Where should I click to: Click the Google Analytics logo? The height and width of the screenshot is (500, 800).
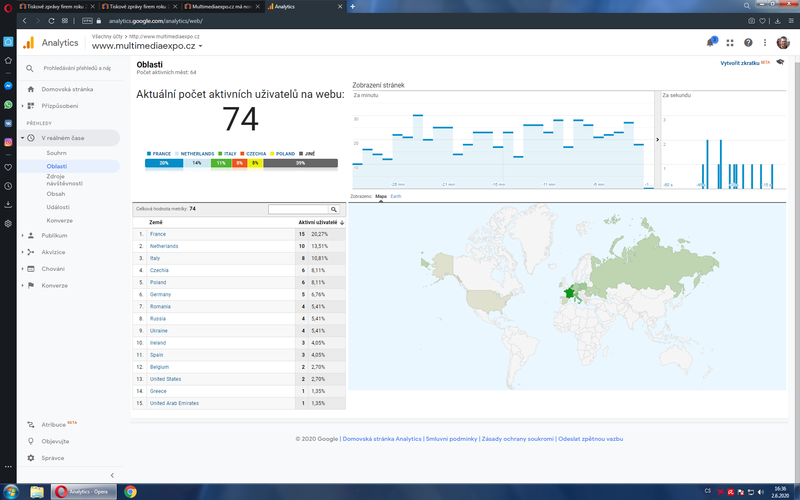[x=29, y=43]
